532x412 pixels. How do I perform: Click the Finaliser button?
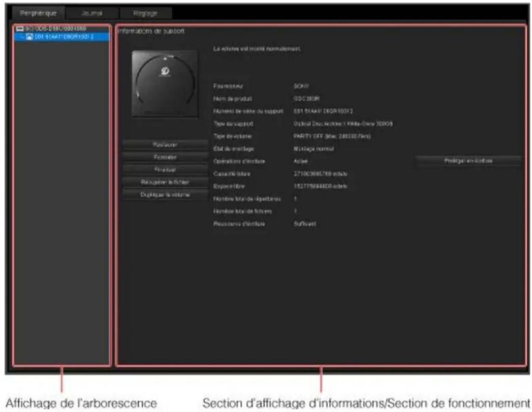click(165, 170)
